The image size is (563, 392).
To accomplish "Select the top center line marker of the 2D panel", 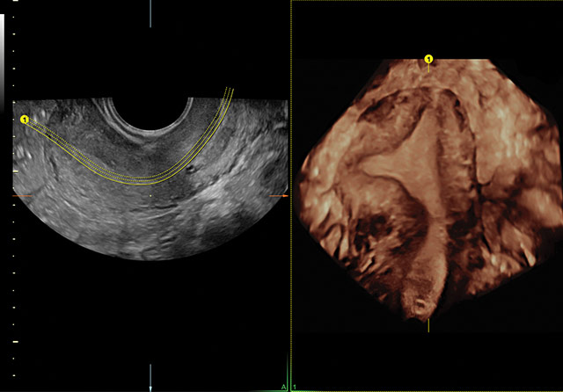I will coord(150,13).
